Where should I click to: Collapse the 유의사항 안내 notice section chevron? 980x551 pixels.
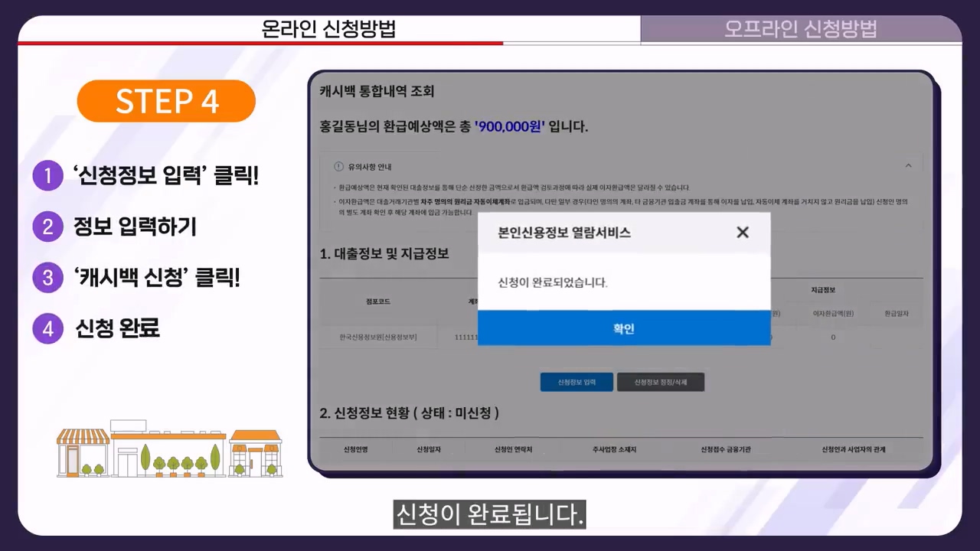[908, 165]
